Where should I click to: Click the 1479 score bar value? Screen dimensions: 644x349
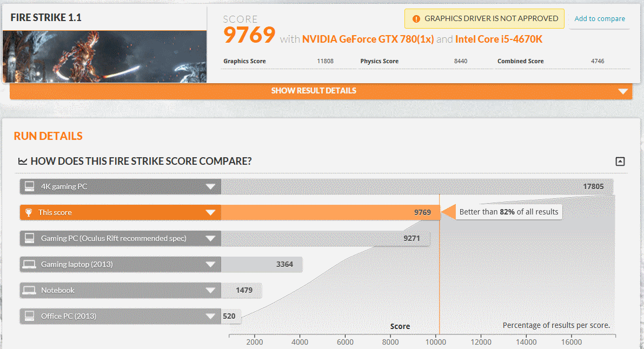tap(244, 290)
